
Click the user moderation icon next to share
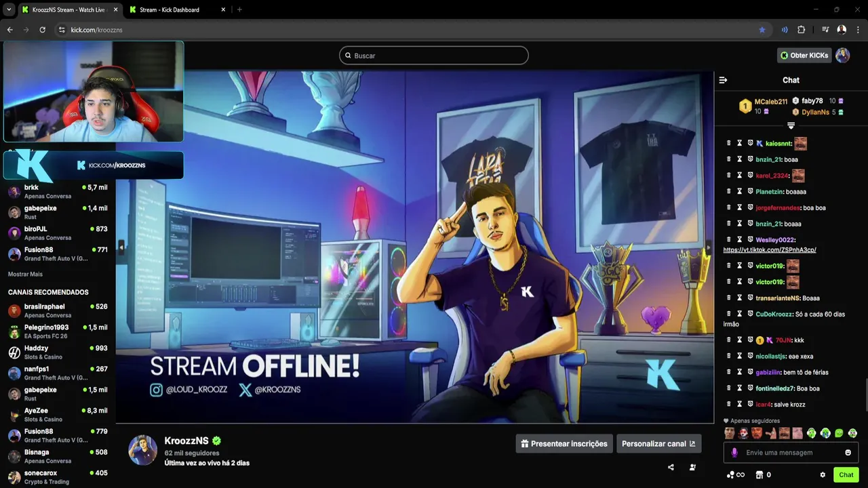pyautogui.click(x=692, y=467)
